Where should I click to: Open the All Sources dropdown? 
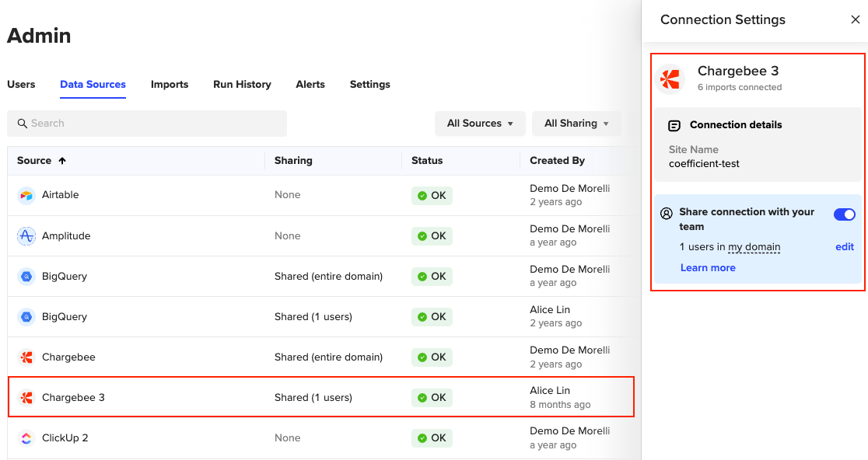click(x=480, y=124)
